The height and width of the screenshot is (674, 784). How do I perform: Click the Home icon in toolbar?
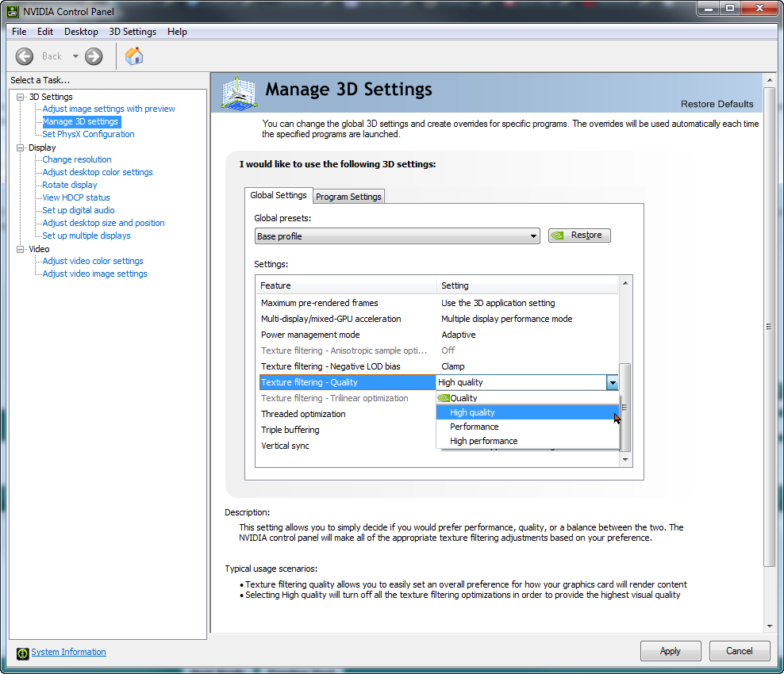(134, 56)
